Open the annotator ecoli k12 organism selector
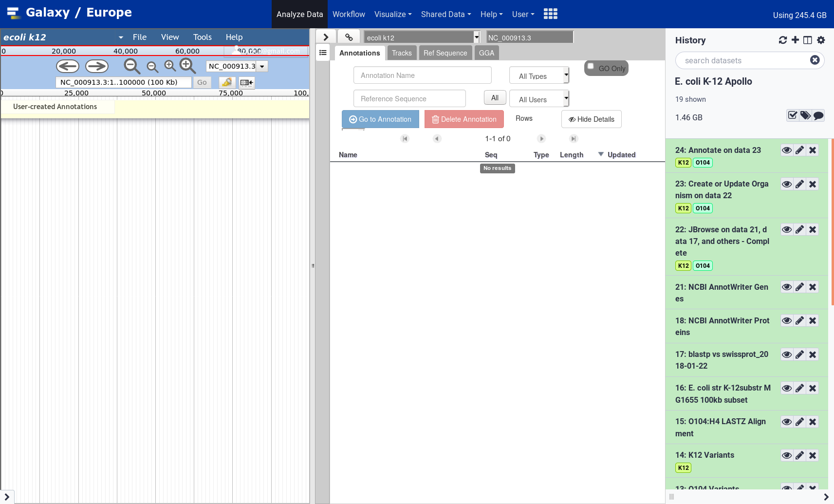This screenshot has width=834, height=504. coord(422,37)
